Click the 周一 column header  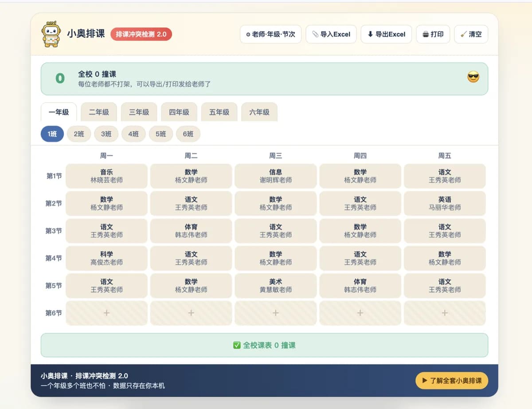pos(106,156)
